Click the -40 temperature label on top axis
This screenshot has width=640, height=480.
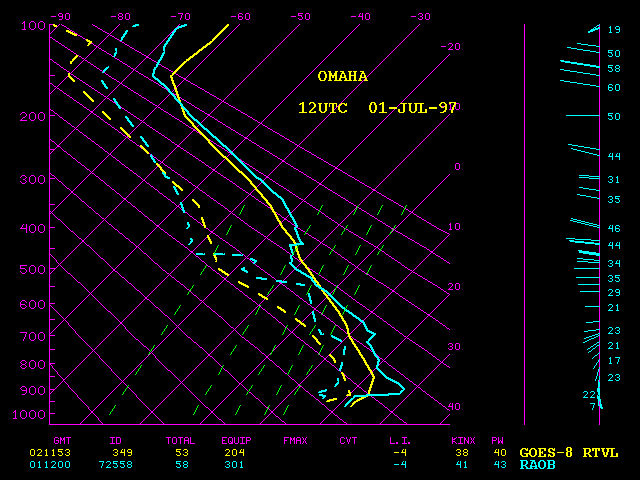tap(360, 17)
